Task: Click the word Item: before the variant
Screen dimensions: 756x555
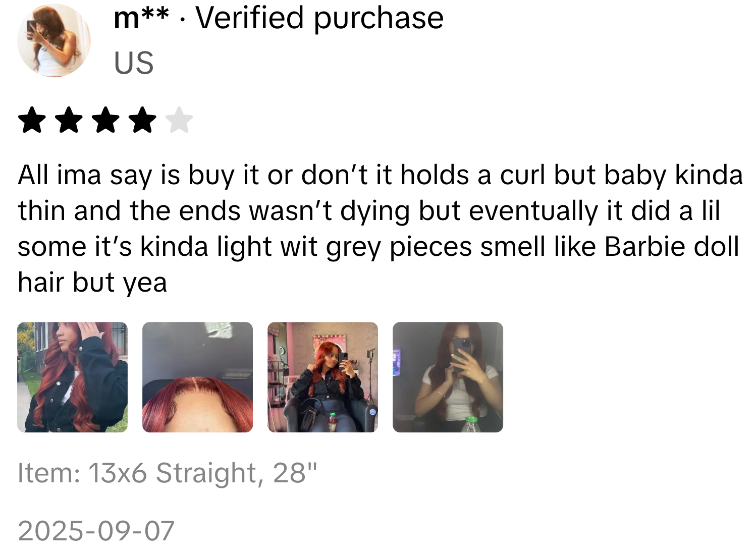Action: 49,473
